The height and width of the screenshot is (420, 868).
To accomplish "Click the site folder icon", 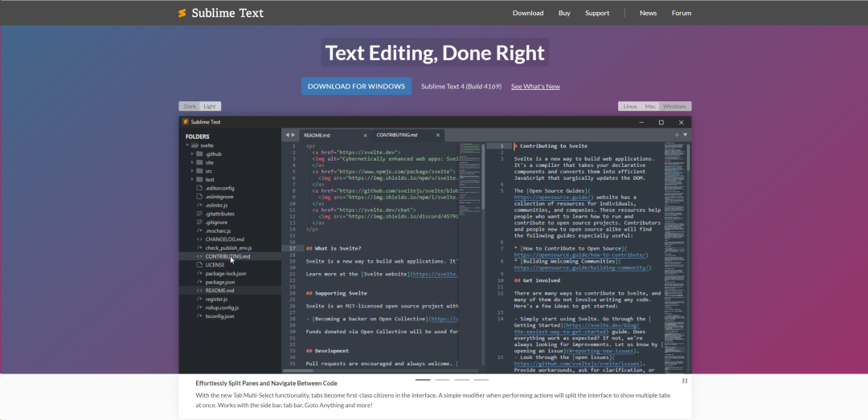I will pyautogui.click(x=199, y=163).
